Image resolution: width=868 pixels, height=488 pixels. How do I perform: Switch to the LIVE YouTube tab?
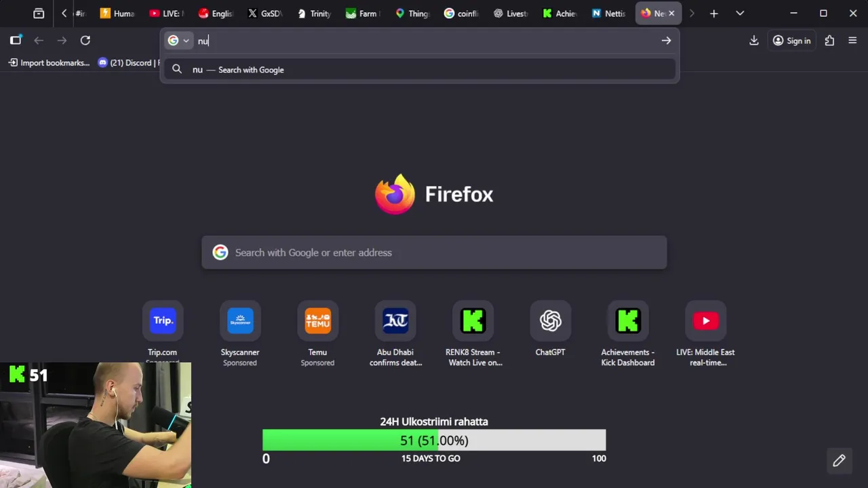[167, 13]
